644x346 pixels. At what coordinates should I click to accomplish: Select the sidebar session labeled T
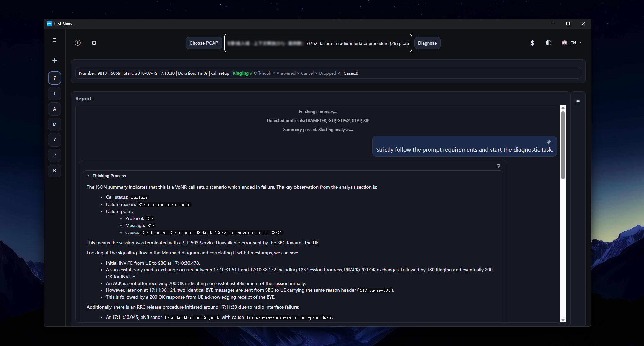55,94
